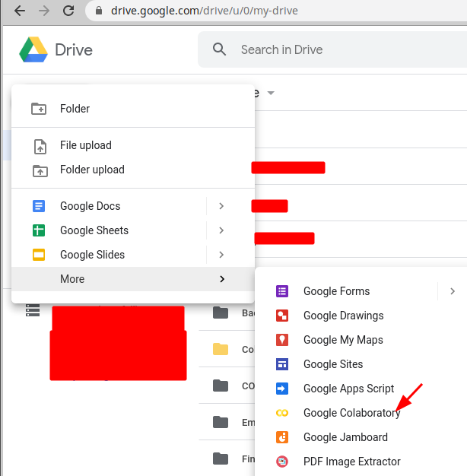Click the storage stack icon in sidebar
The width and height of the screenshot is (467, 476).
click(33, 310)
